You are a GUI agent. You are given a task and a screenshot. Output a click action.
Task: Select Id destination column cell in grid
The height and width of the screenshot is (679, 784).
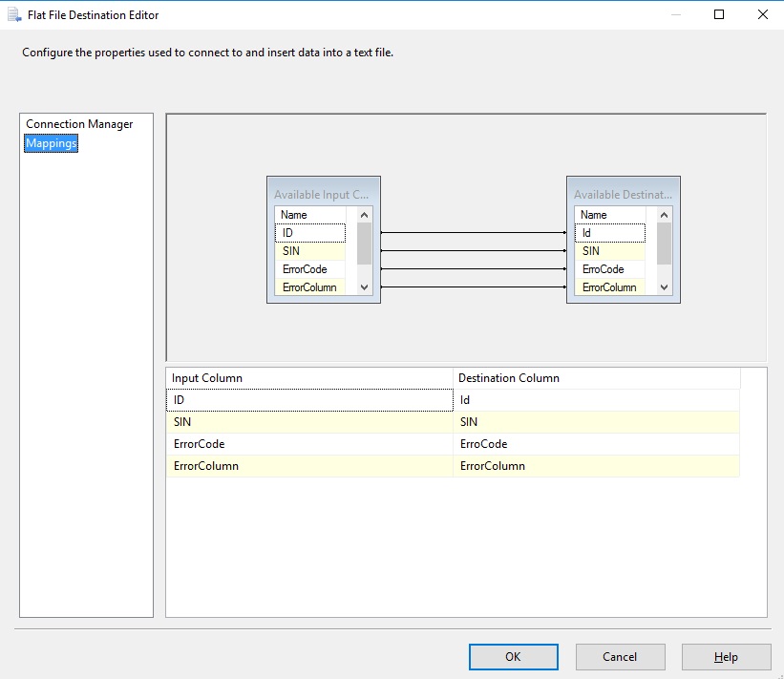[597, 400]
